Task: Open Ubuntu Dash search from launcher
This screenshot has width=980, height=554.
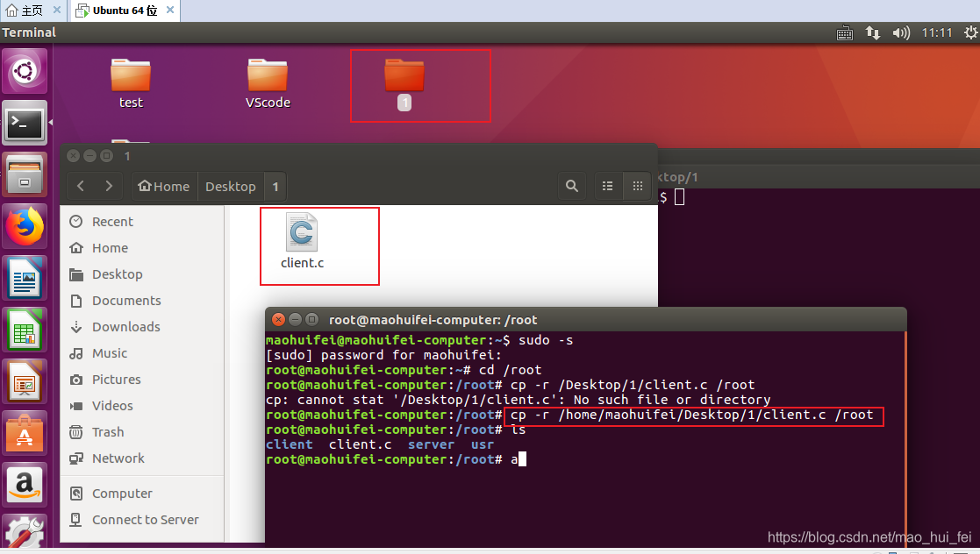Action: click(25, 71)
